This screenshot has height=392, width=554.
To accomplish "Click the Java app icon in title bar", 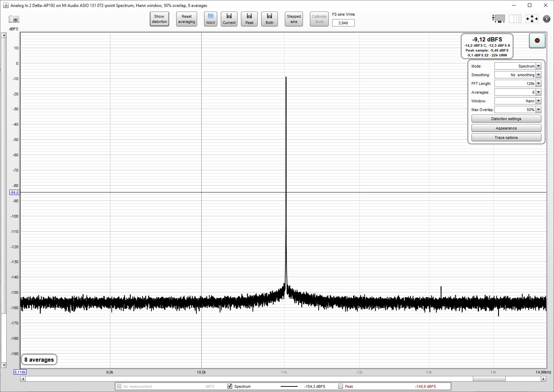I will click(x=6, y=5).
